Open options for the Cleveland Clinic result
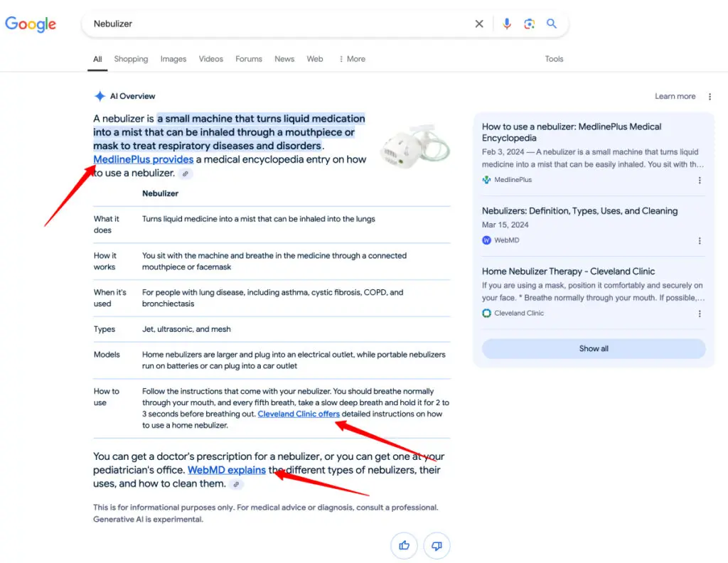 (x=700, y=313)
